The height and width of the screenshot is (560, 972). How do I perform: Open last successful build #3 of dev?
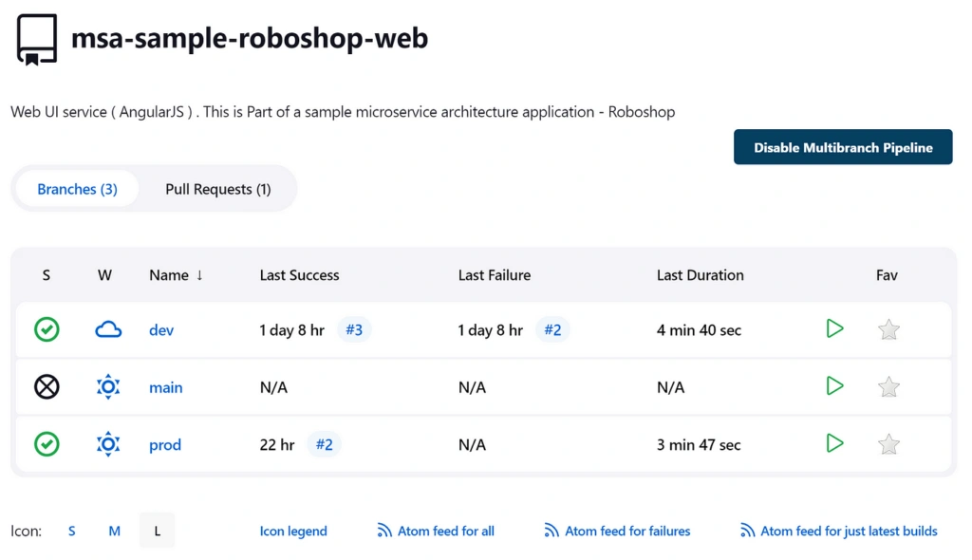(x=354, y=329)
